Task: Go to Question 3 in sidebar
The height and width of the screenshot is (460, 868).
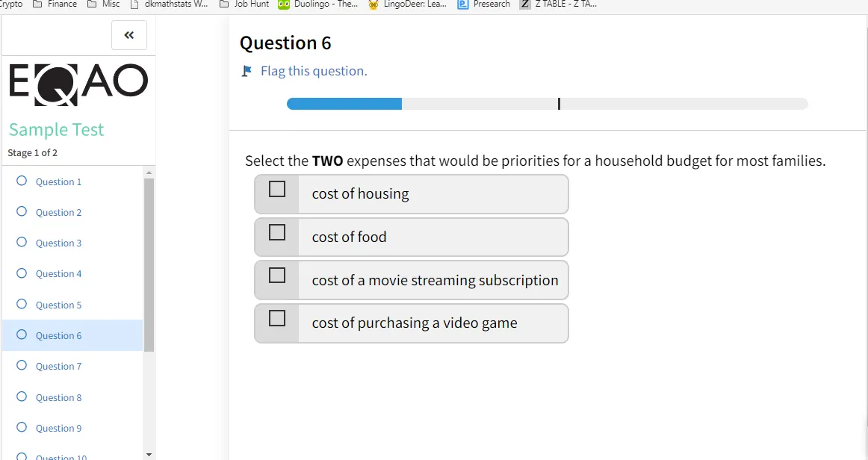Action: pyautogui.click(x=58, y=243)
